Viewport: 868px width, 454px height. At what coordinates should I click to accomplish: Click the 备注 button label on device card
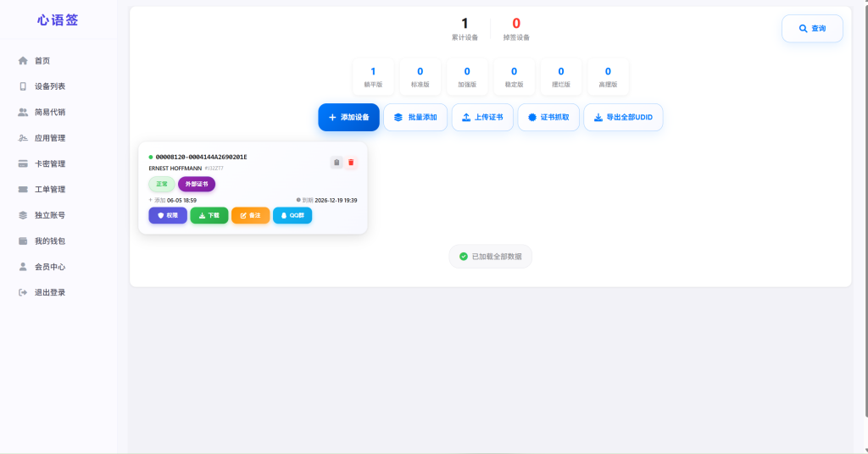pyautogui.click(x=254, y=216)
